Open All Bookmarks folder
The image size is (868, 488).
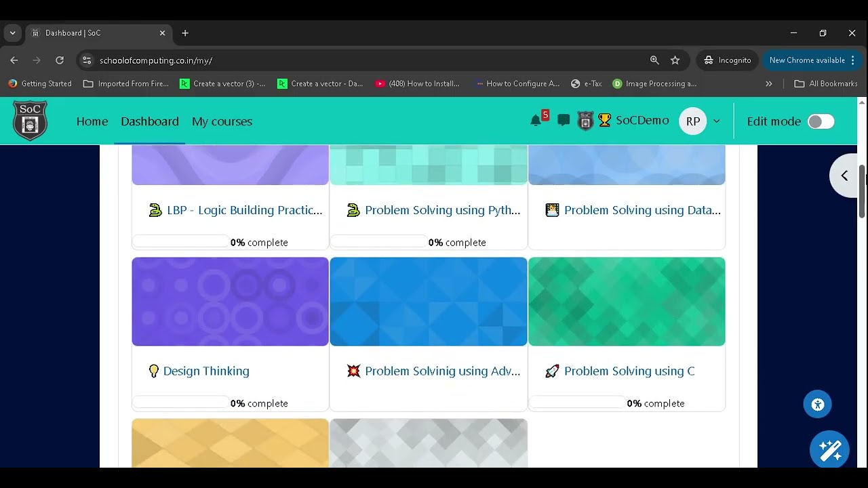tap(826, 83)
